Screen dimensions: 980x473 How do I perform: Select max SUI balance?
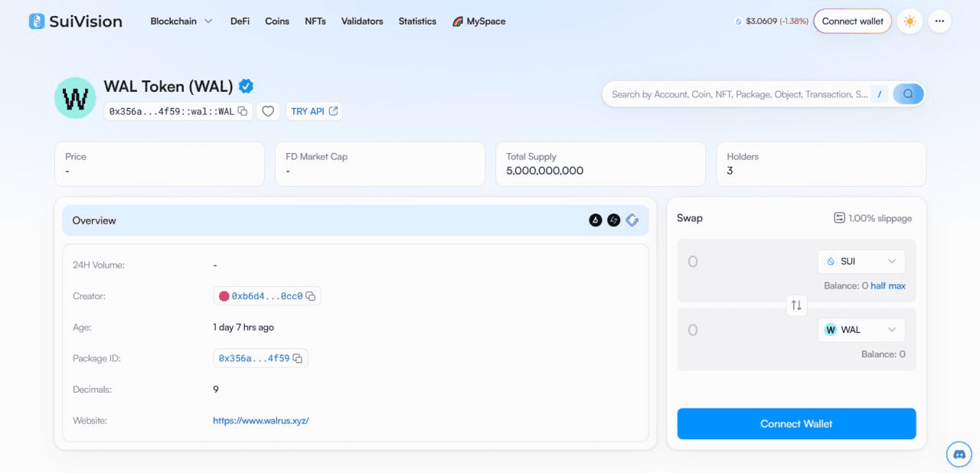point(897,285)
